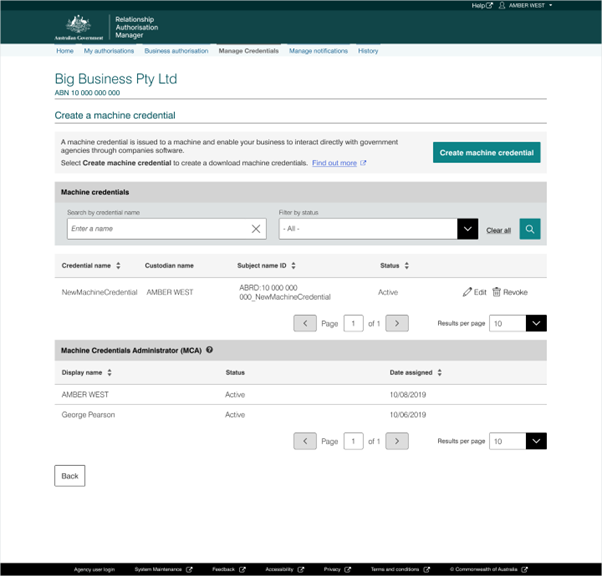Open credentials Results per page dropdown
The height and width of the screenshot is (576, 602).
click(518, 323)
